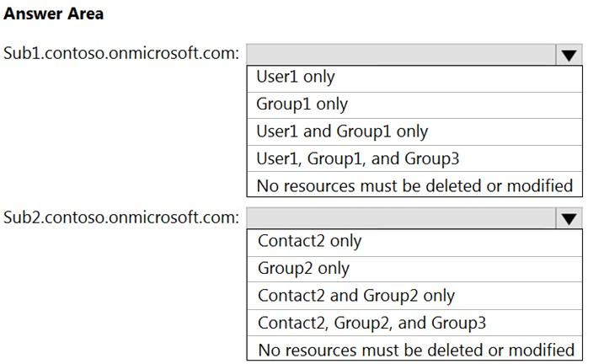Viewport: 604px width, 364px height.
Task: Select the last entry in the Sub2 option list
Action: 414,348
